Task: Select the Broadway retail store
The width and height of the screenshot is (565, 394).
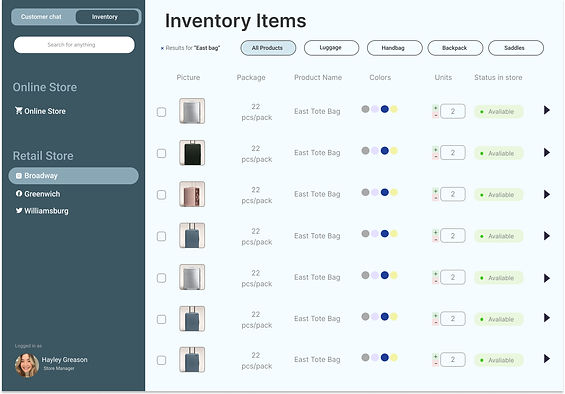Action: [x=74, y=176]
